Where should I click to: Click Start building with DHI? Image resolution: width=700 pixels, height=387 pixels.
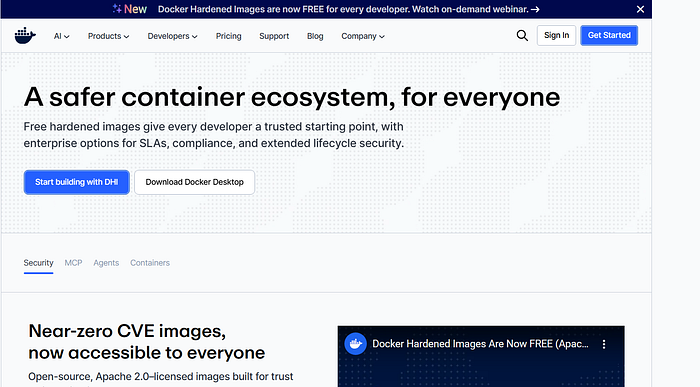tap(77, 182)
